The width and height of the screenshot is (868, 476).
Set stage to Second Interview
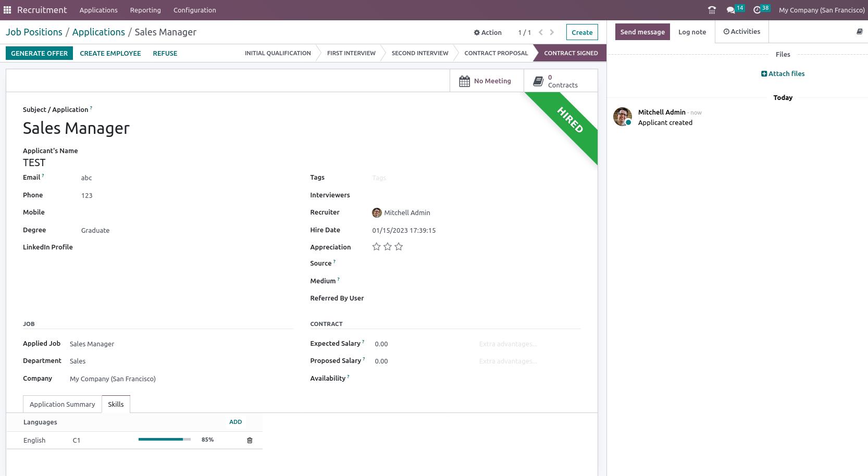pyautogui.click(x=420, y=53)
